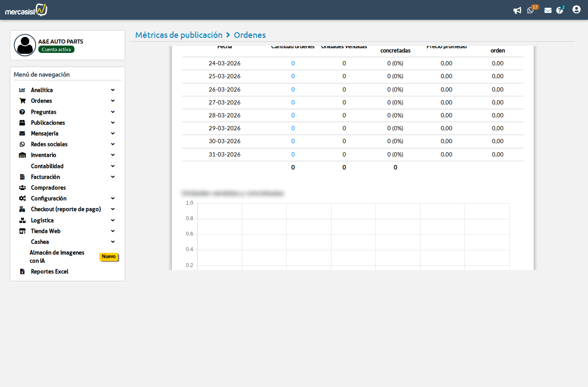
Task: Click the Menú de navegación heading
Action: pos(42,74)
